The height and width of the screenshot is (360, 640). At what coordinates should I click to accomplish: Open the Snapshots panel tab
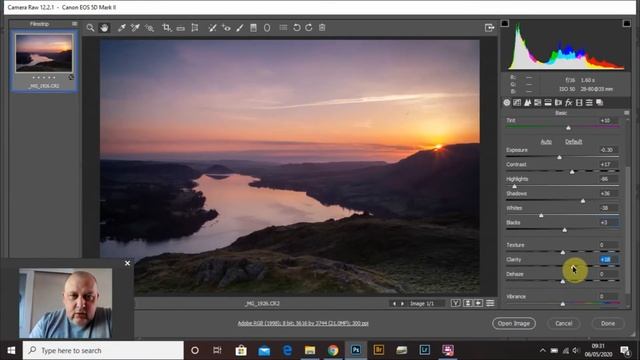tap(600, 103)
